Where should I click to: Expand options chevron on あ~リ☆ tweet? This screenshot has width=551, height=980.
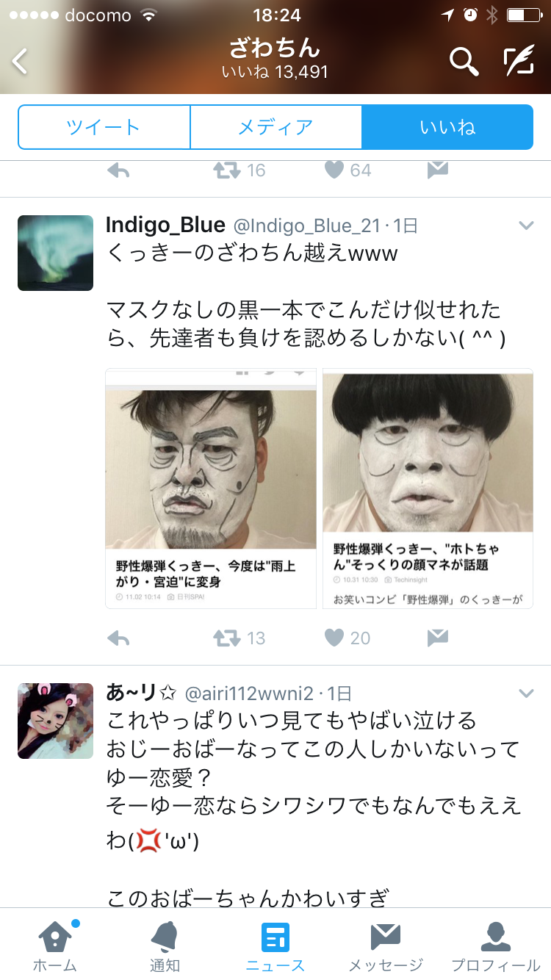pos(526,693)
